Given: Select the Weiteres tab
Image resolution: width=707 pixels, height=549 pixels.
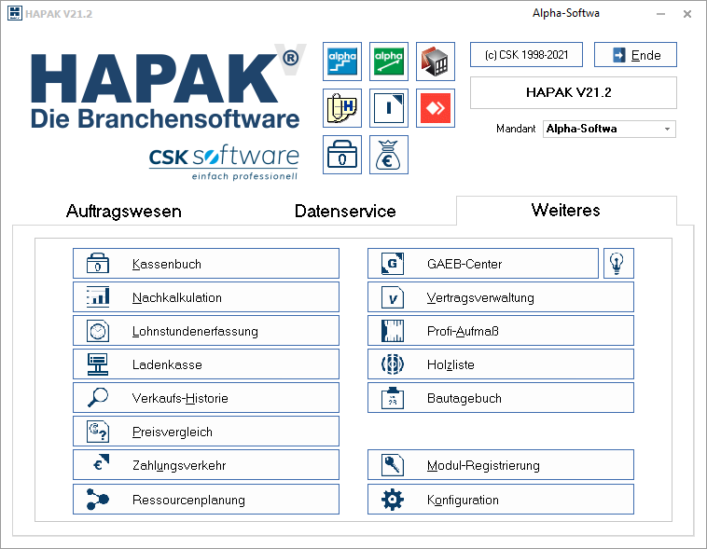Looking at the screenshot, I should [566, 210].
